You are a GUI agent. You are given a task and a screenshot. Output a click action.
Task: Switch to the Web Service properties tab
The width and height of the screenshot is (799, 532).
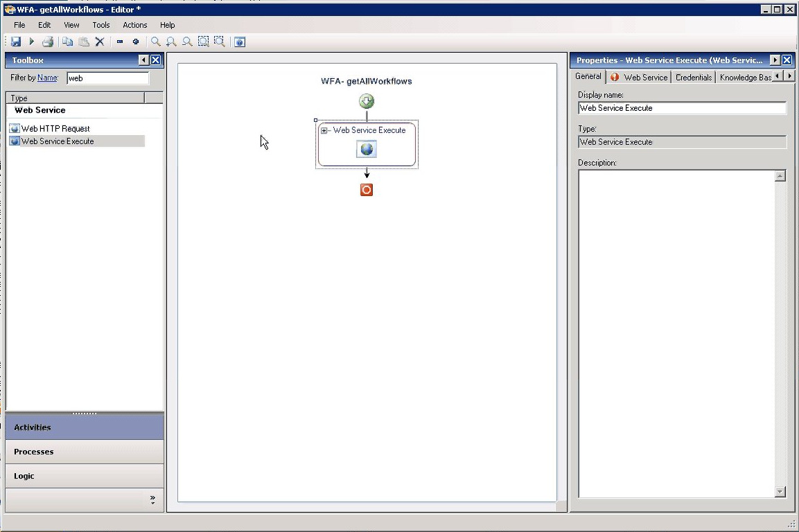coord(639,78)
